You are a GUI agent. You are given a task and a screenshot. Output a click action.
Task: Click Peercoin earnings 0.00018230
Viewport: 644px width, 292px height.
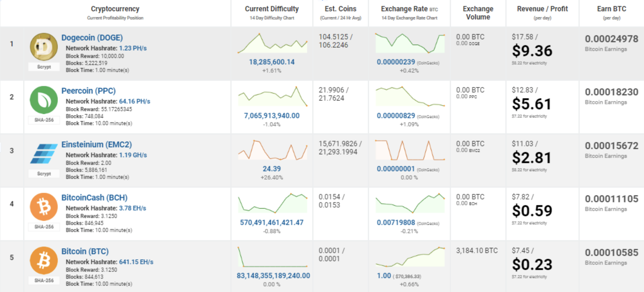[x=611, y=92]
